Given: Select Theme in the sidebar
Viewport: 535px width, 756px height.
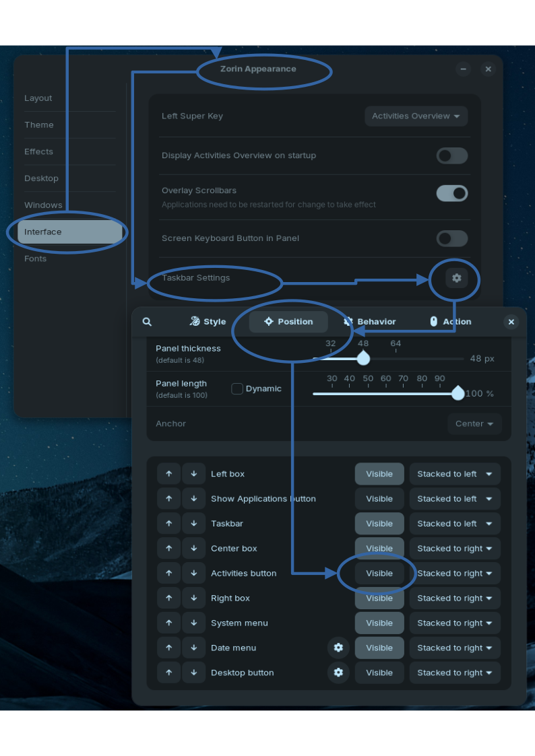Looking at the screenshot, I should point(39,125).
